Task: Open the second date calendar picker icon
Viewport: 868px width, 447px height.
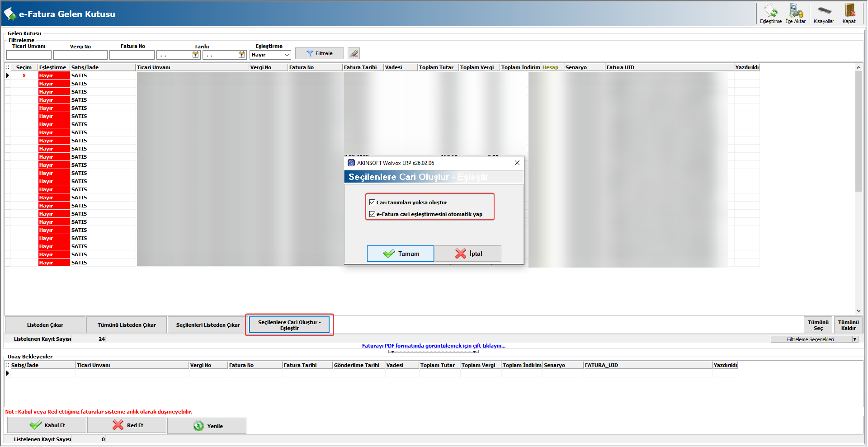Action: pyautogui.click(x=241, y=55)
